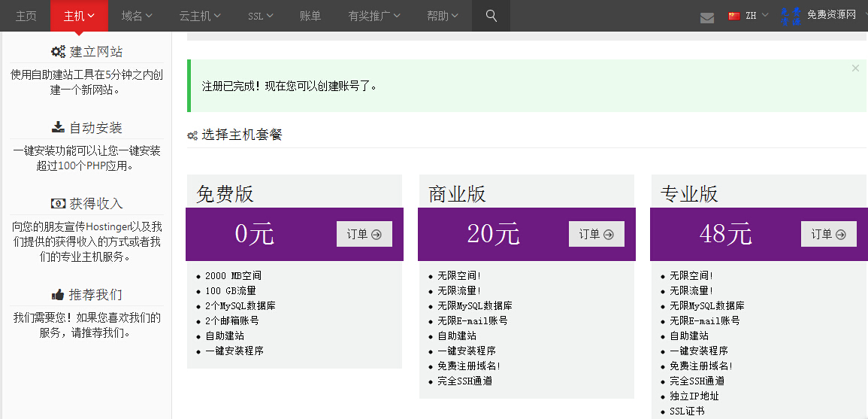Click the 建立网站 gears icon
This screenshot has height=419, width=868.
[58, 52]
